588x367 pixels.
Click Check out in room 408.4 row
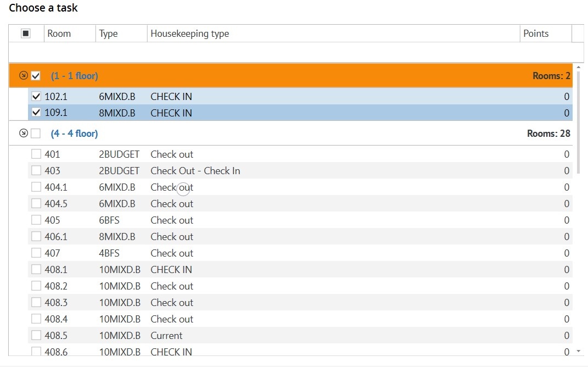pos(172,319)
